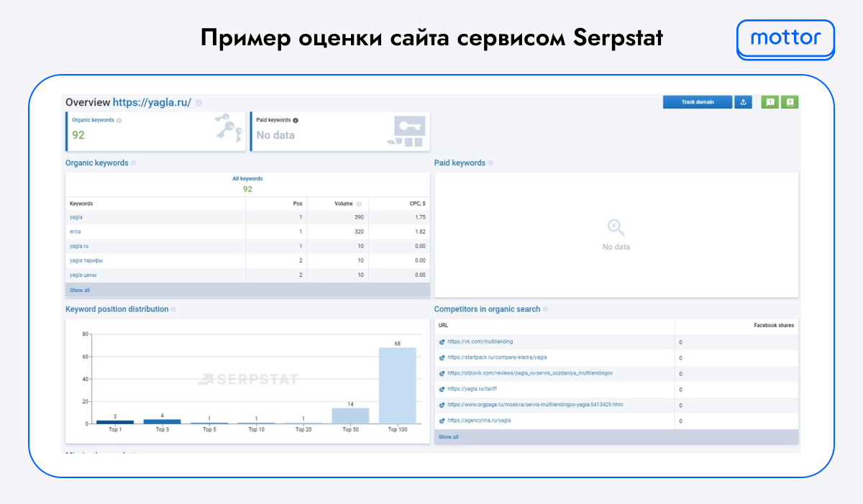Viewport: 863px width, 504px height.
Task: Click volume value 390 for yagla
Action: coord(360,217)
